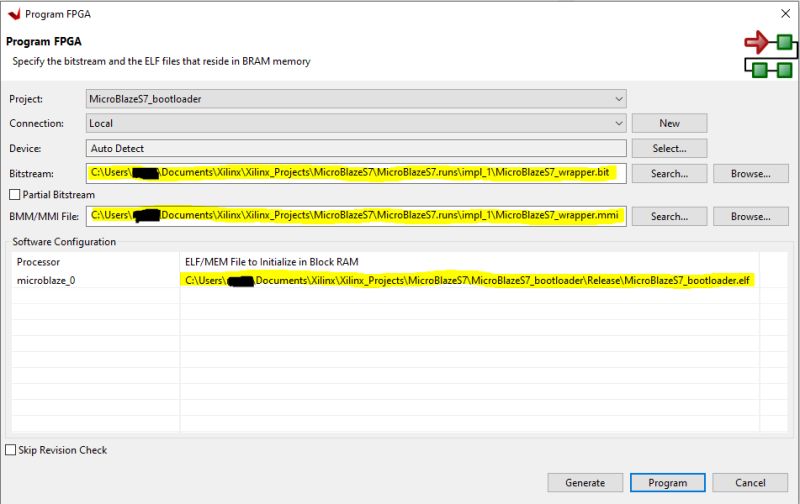Click the New connection button
Viewport: 800px width, 504px height.
(x=669, y=123)
